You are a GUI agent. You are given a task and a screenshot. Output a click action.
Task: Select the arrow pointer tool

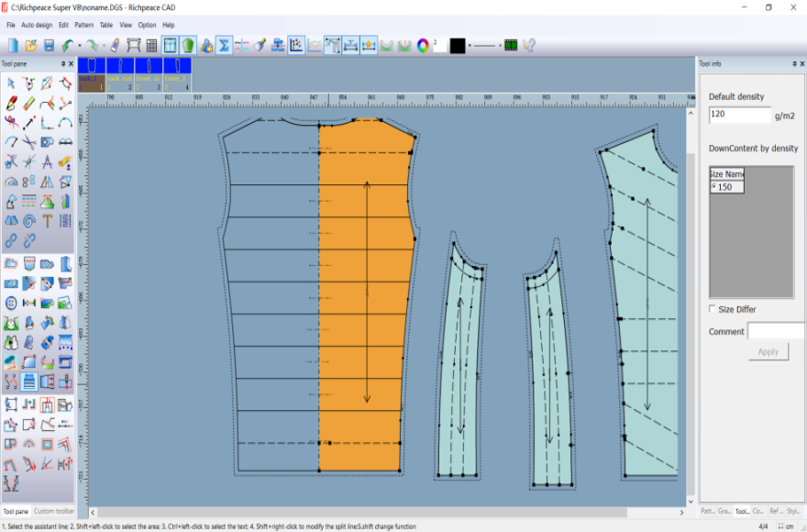pos(11,83)
